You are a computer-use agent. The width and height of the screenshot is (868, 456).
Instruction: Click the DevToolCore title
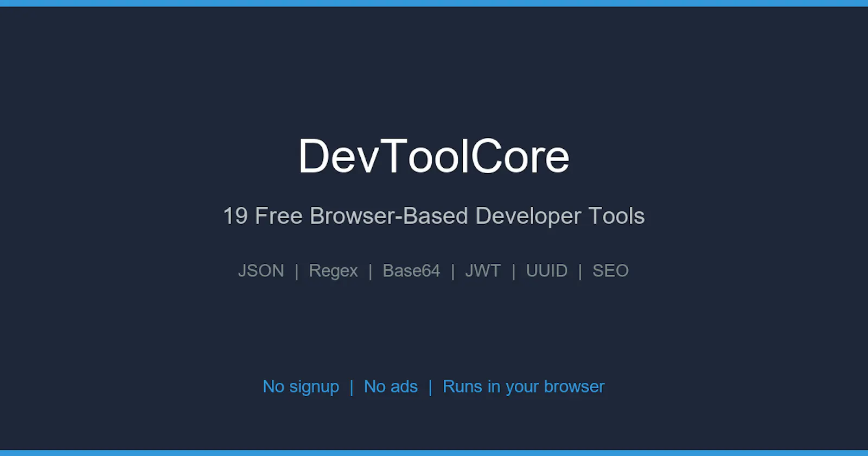click(x=434, y=157)
